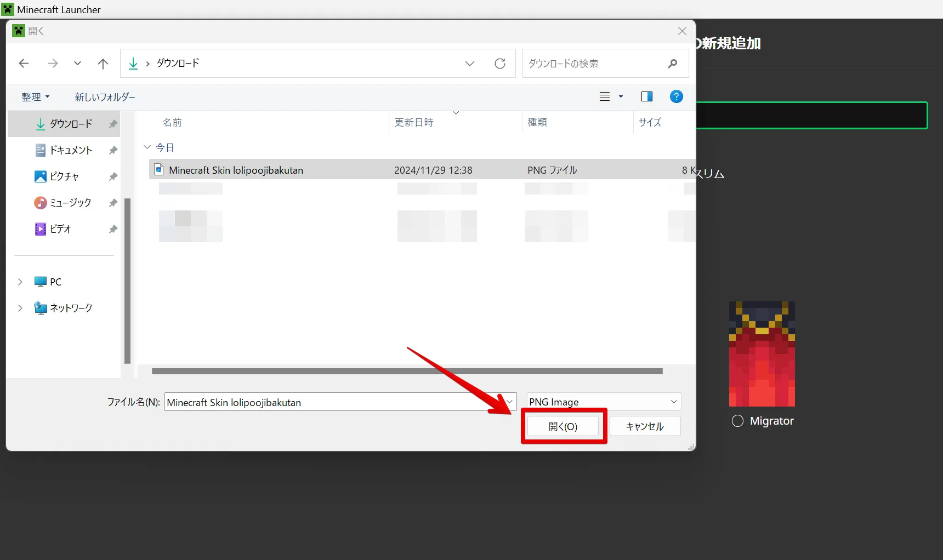The width and height of the screenshot is (943, 560).
Task: Select ピクチャ in the sidebar
Action: click(x=64, y=176)
